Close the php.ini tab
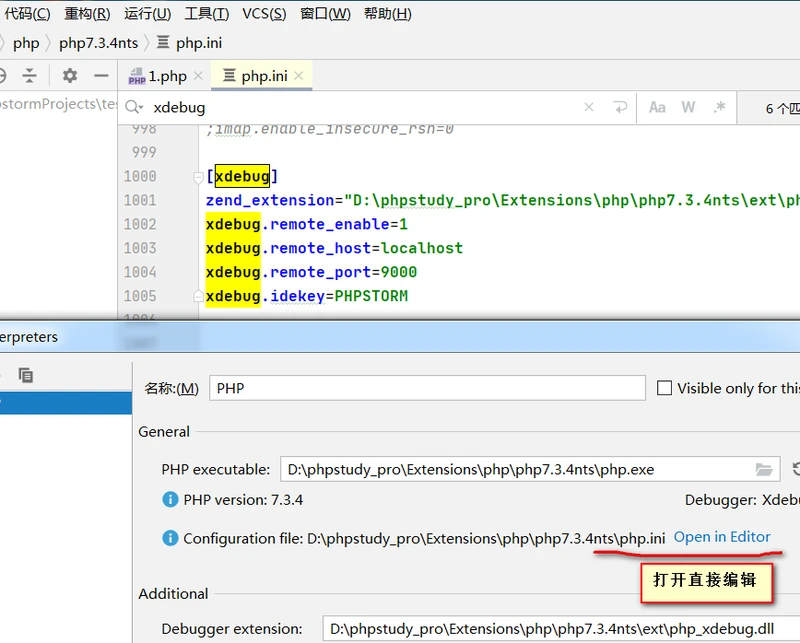This screenshot has width=800, height=643. coord(299,76)
